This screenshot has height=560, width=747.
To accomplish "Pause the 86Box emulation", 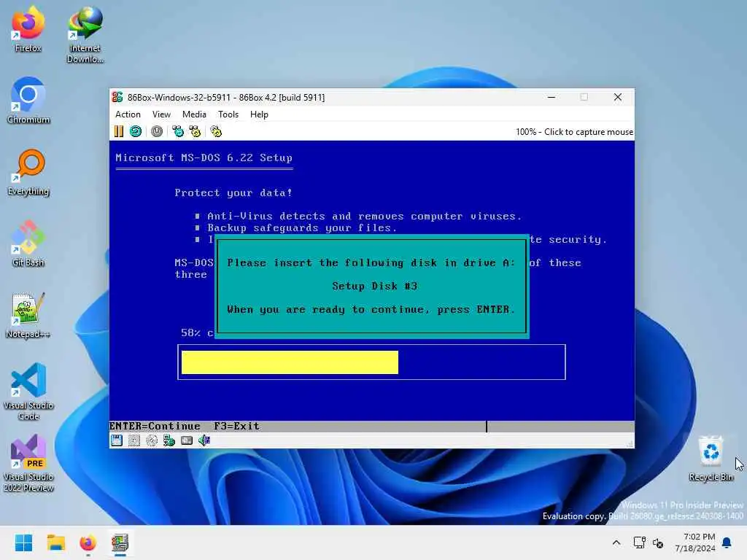I will point(119,131).
